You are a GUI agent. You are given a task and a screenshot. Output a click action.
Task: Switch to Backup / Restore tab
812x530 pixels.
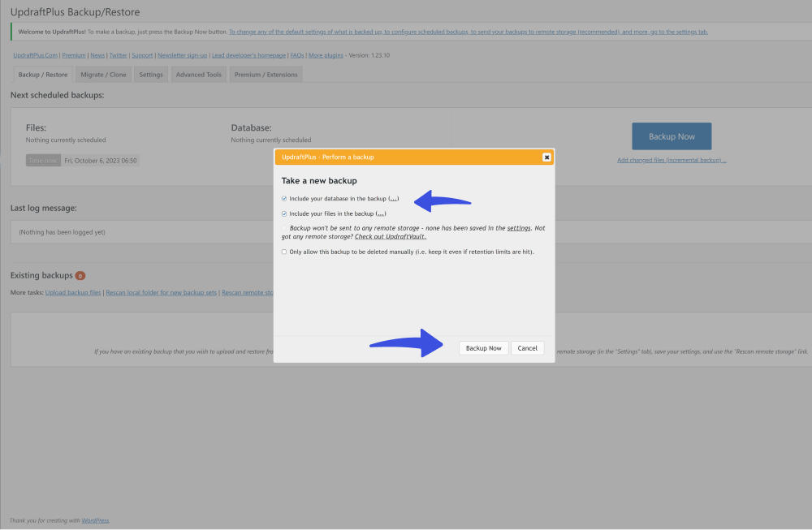43,75
